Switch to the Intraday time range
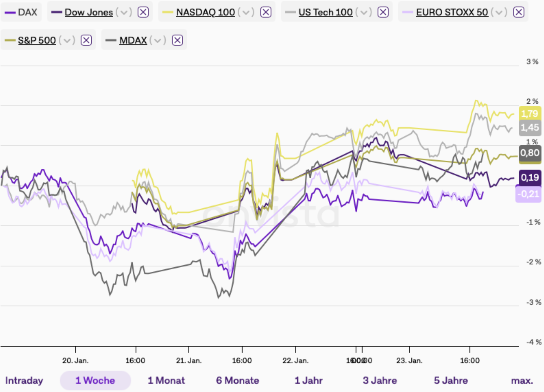 (x=24, y=381)
